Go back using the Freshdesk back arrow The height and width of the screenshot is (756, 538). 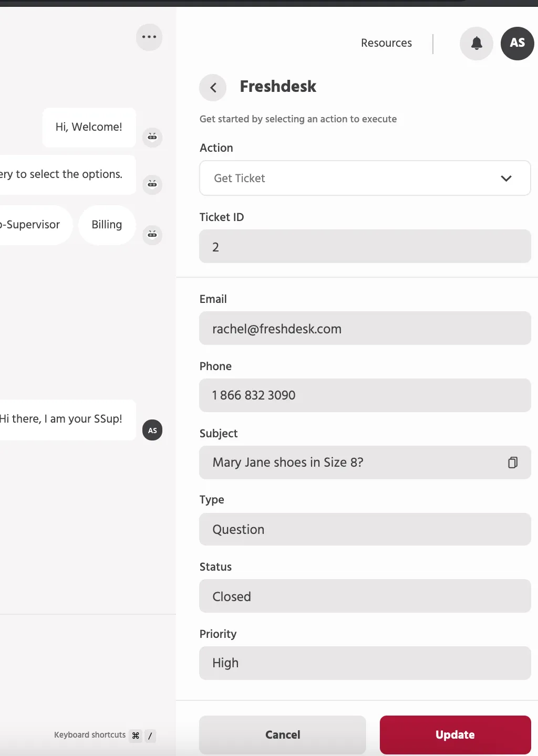click(x=213, y=88)
